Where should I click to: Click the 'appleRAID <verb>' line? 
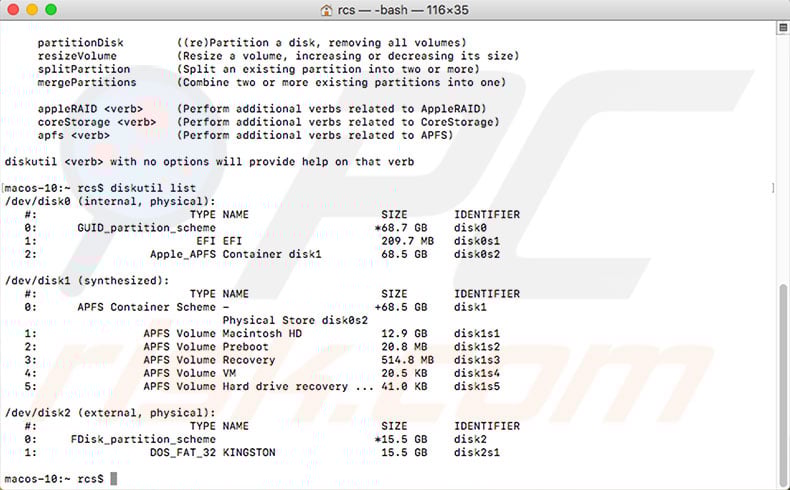[x=262, y=109]
